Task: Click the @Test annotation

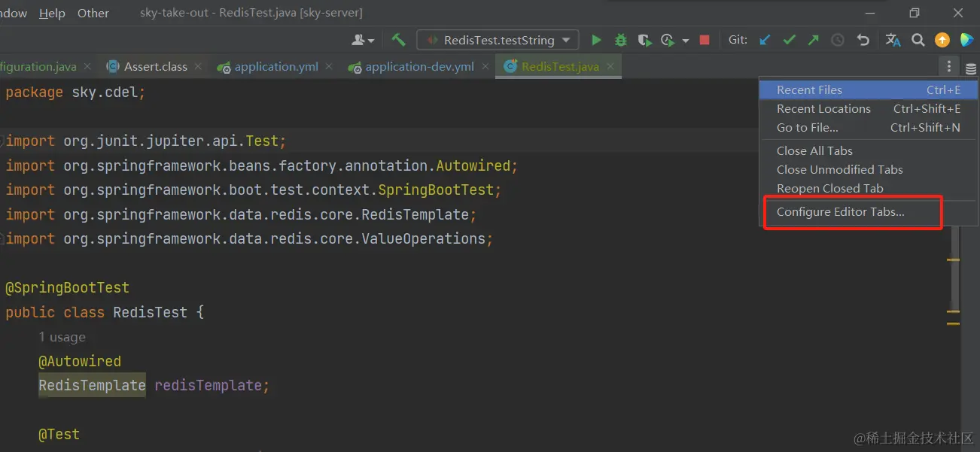Action: (x=59, y=434)
